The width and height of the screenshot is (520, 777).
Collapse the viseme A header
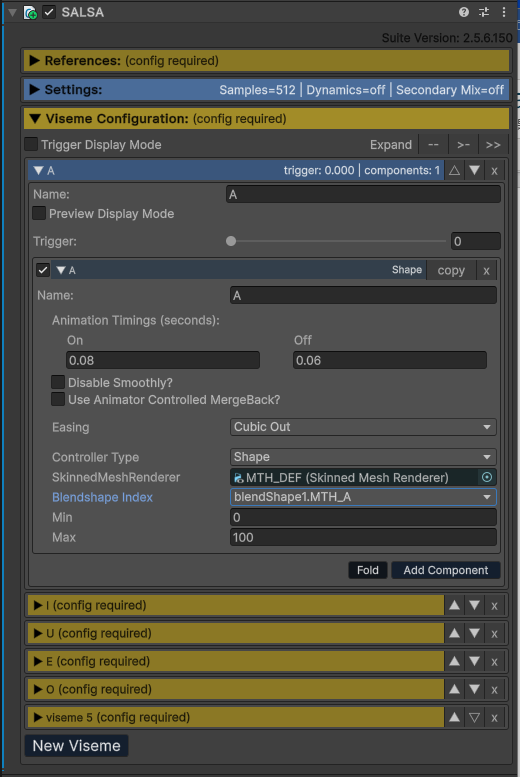pos(236,170)
